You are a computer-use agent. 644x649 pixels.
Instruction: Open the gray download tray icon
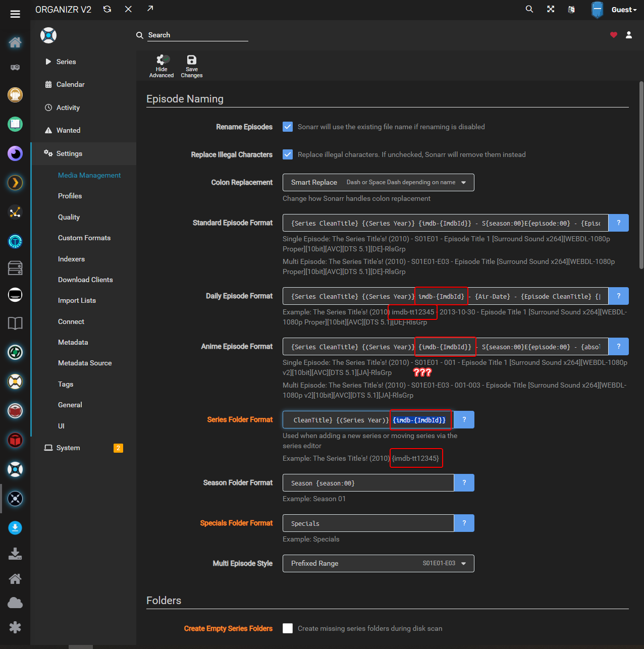15,554
